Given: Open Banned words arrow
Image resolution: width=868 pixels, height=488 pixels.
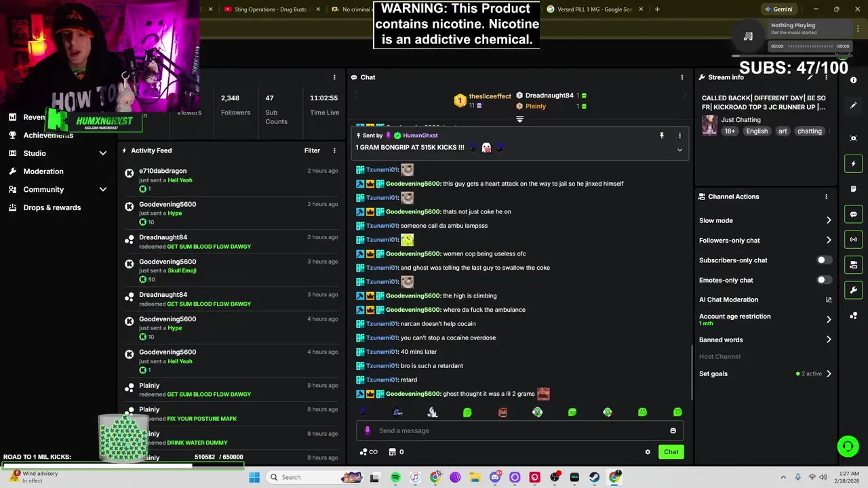Looking at the screenshot, I should pos(829,340).
